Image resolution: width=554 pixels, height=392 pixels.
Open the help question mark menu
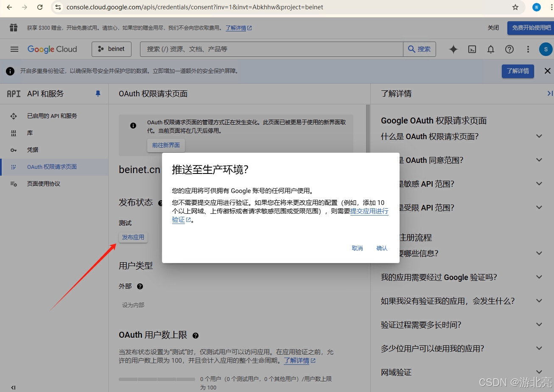tap(509, 49)
